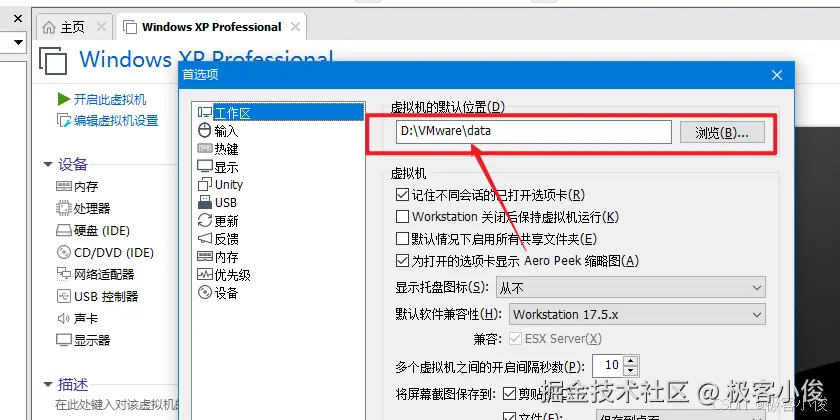Viewport: 840px width, 420px height.
Task: Click the default VM location path field
Action: pos(534,132)
